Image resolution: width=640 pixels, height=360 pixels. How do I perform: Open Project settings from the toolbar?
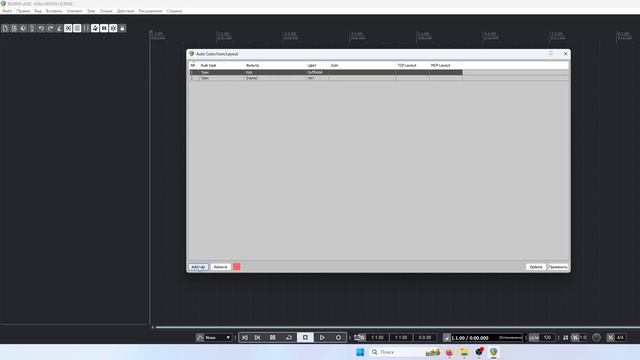[32, 28]
